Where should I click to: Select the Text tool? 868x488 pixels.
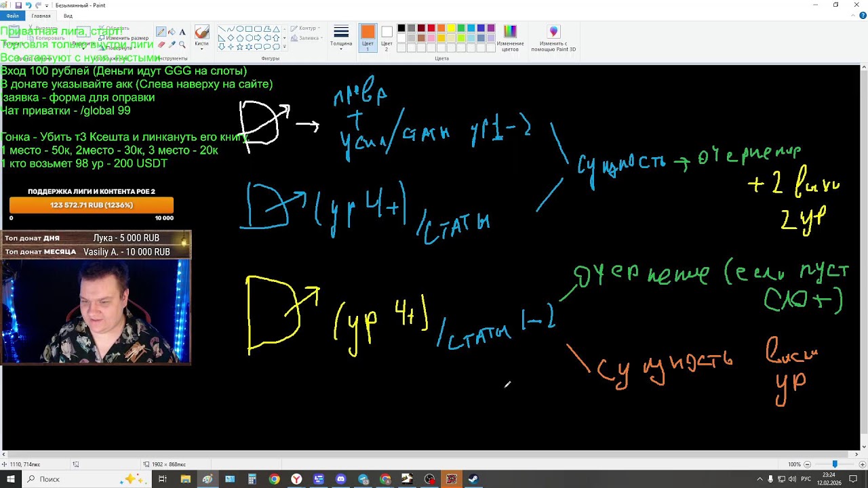(x=182, y=32)
